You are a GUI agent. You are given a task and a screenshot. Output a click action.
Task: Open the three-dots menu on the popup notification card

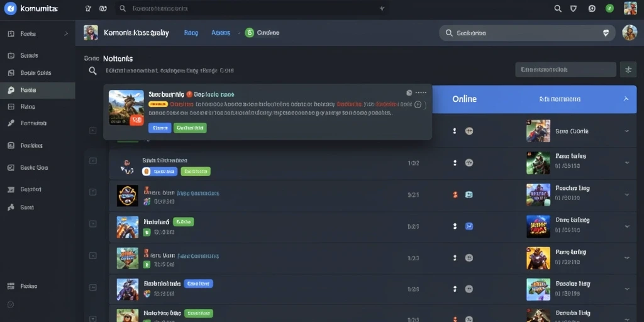421,93
